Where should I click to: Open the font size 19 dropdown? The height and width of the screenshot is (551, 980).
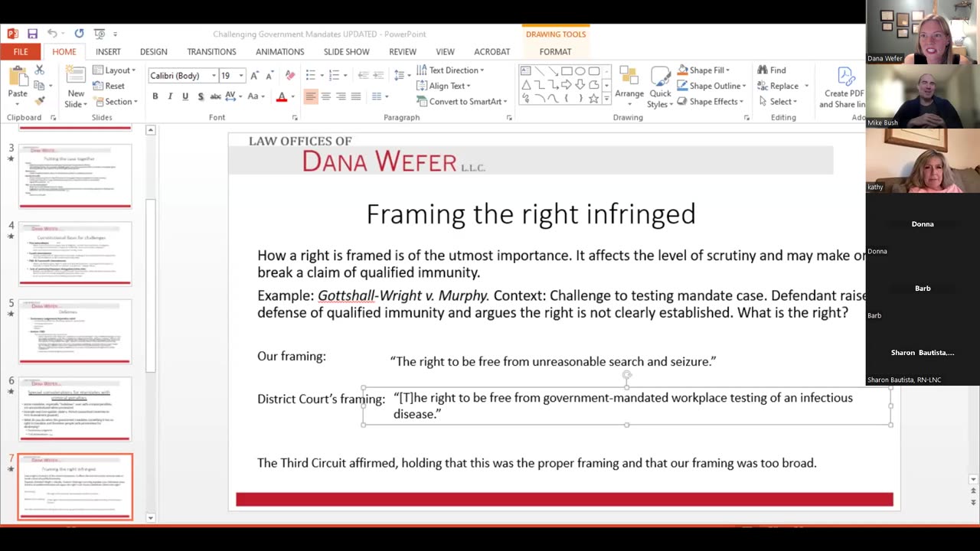(241, 75)
